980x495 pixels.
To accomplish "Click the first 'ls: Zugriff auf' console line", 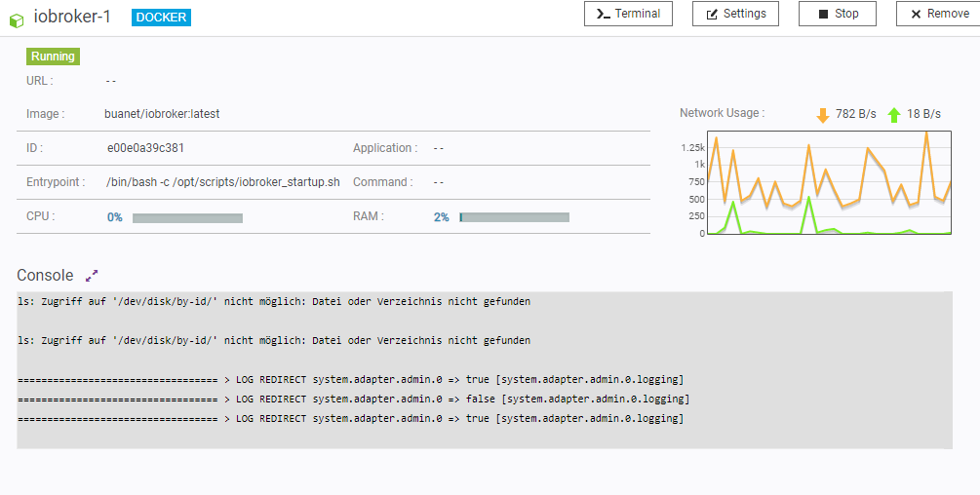I will (274, 301).
